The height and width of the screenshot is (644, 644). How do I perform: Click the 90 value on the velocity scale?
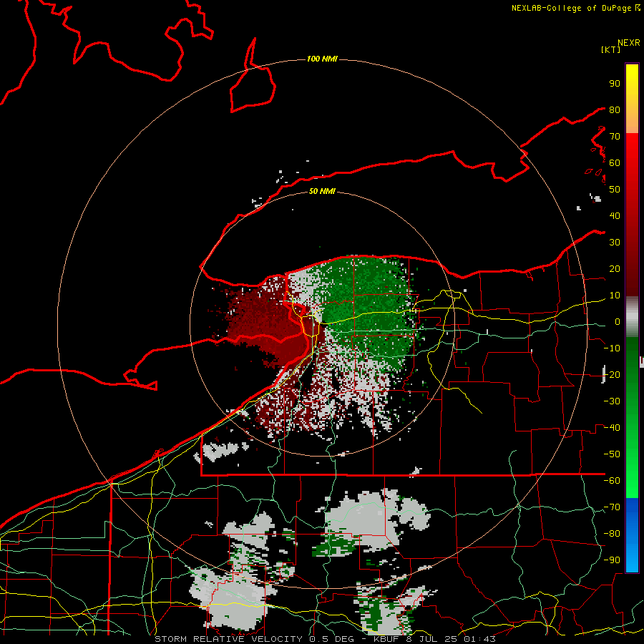point(615,84)
